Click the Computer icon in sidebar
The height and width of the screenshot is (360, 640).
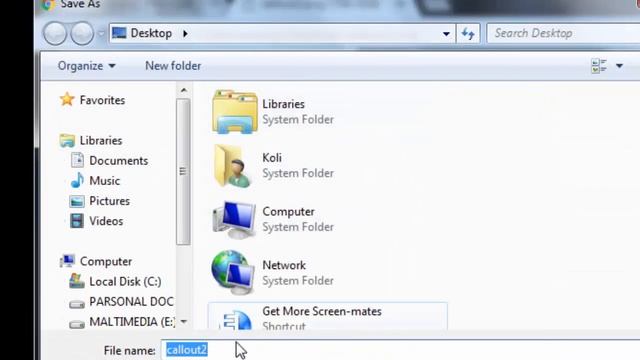(67, 261)
